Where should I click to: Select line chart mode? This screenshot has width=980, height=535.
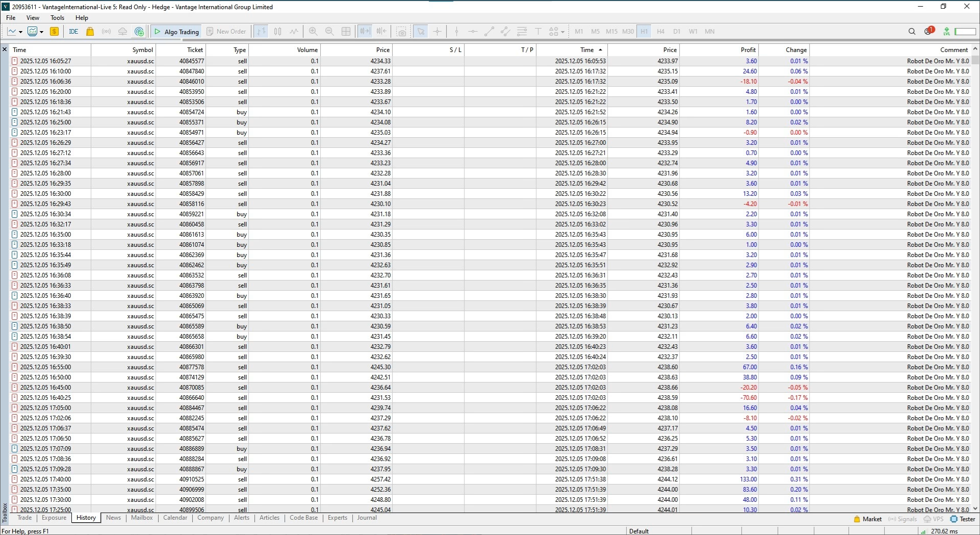tap(294, 32)
